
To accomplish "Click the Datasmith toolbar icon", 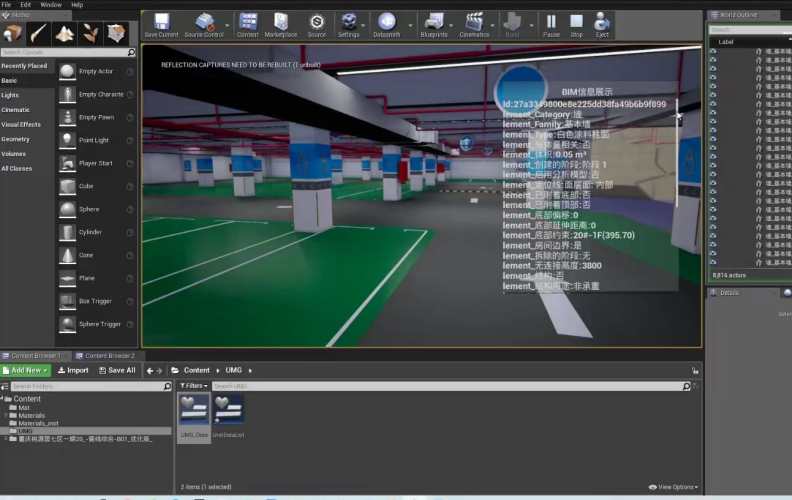I will (386, 25).
